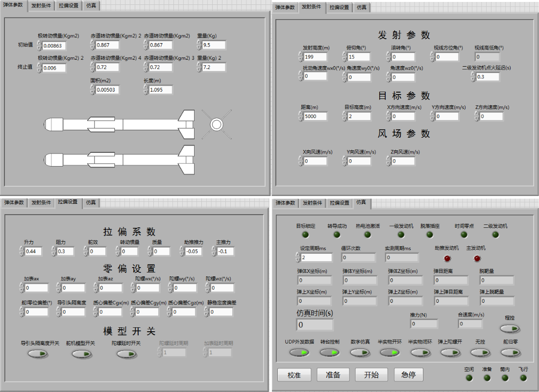Enable the 舵机模型开关 toggle
Screen dimensions: 539x392
point(81,354)
